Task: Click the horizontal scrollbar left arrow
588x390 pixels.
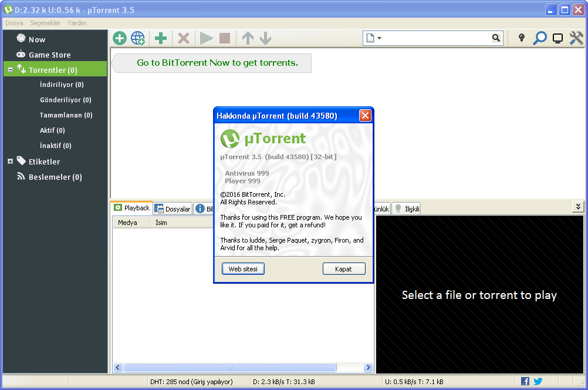Action: (118, 368)
